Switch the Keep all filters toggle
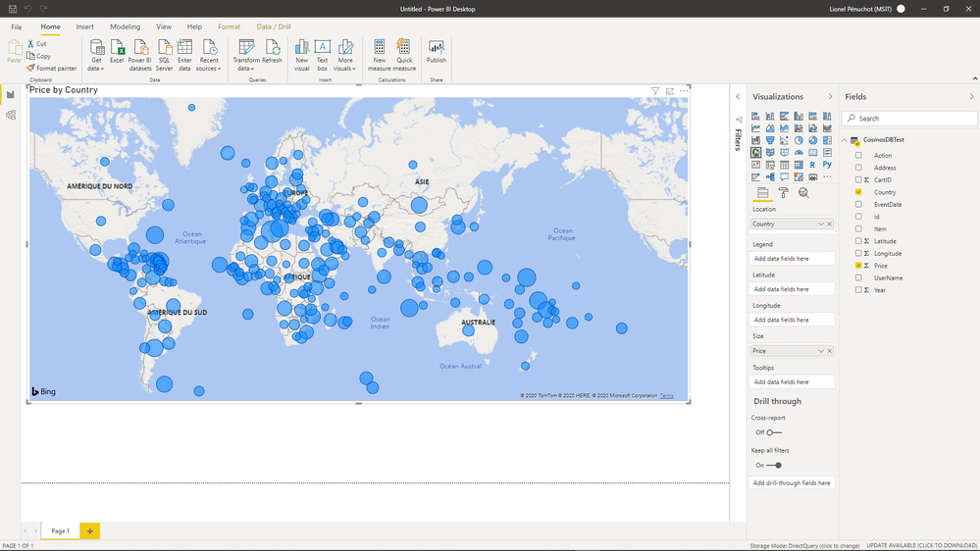Viewport: 980px width, 551px height. 774,466
